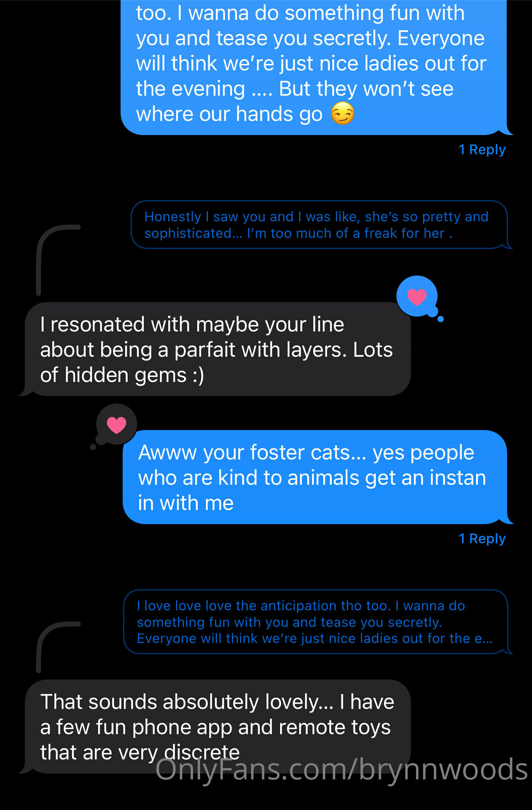Screen dimensions: 532x810
Task: Open '1 Reply' under the 'where our hands go' message
Action: tap(482, 150)
